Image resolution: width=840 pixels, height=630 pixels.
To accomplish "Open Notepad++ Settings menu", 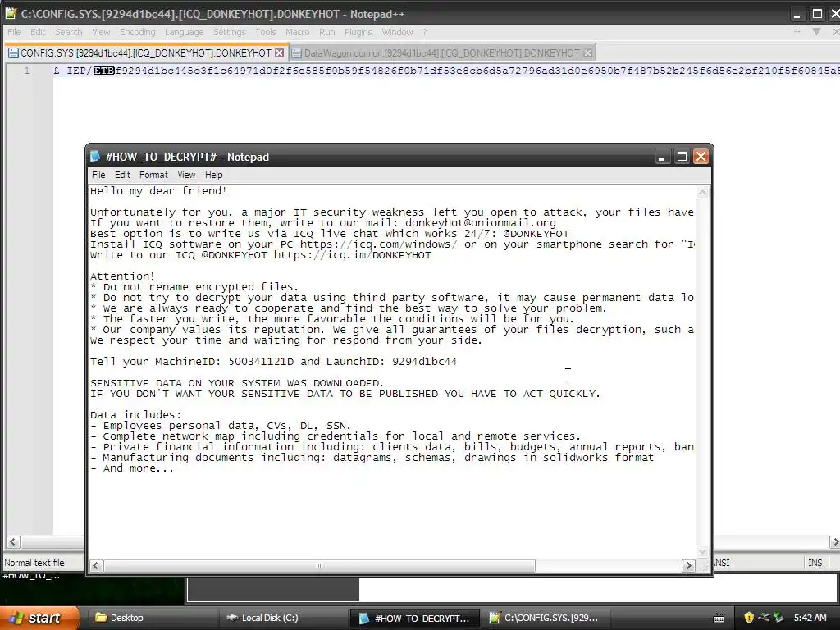I will pyautogui.click(x=230, y=32).
